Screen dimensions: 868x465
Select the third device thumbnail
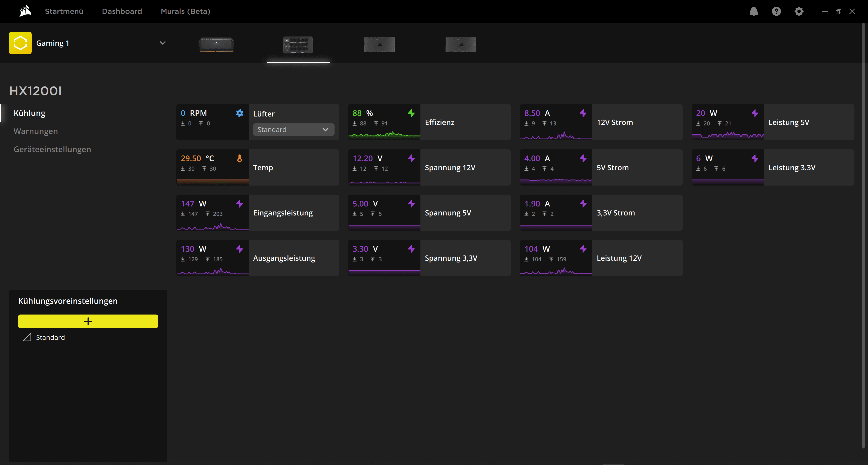(x=380, y=45)
